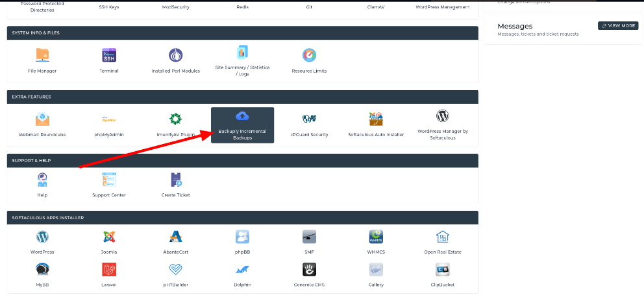Viewport: 644px width, 299px height.
Task: Collapse SOFTACULOUS APPS INSTALLER section header
Action: 242,217
